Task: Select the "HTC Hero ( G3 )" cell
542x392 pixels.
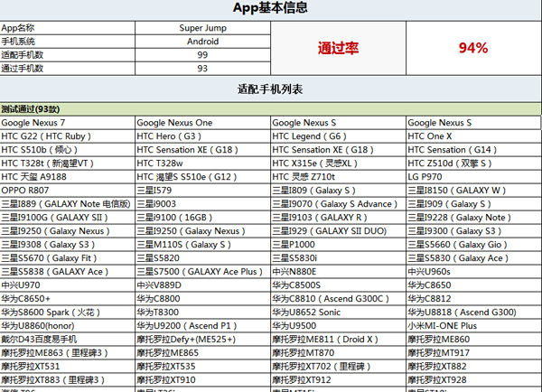Action: click(x=202, y=136)
